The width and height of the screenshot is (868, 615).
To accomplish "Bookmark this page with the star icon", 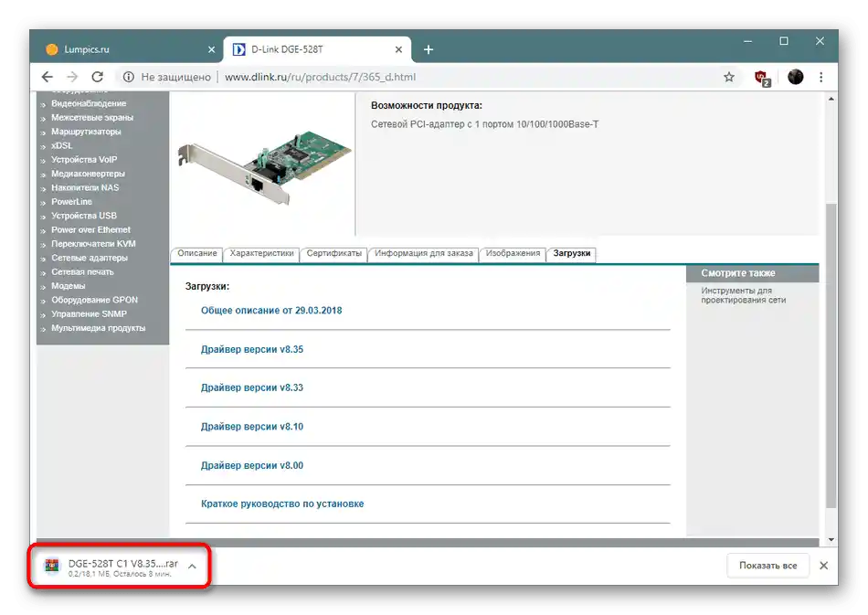I will point(729,77).
